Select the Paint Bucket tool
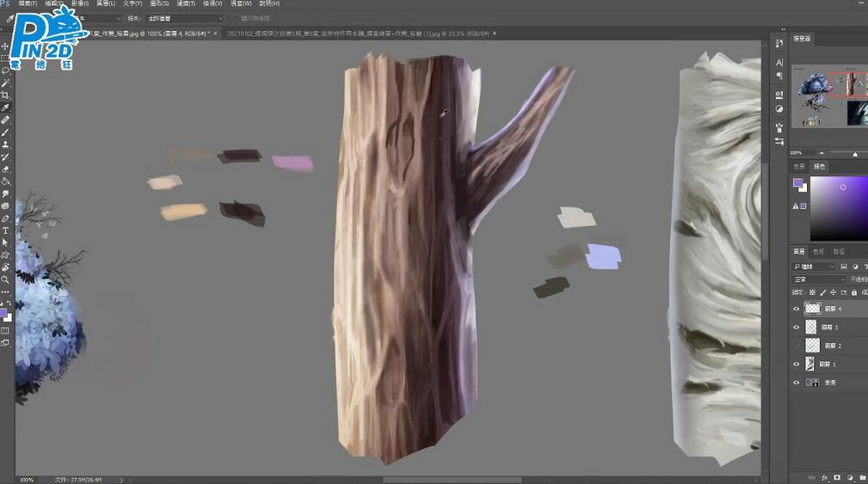The image size is (868, 484). pyautogui.click(x=5, y=181)
